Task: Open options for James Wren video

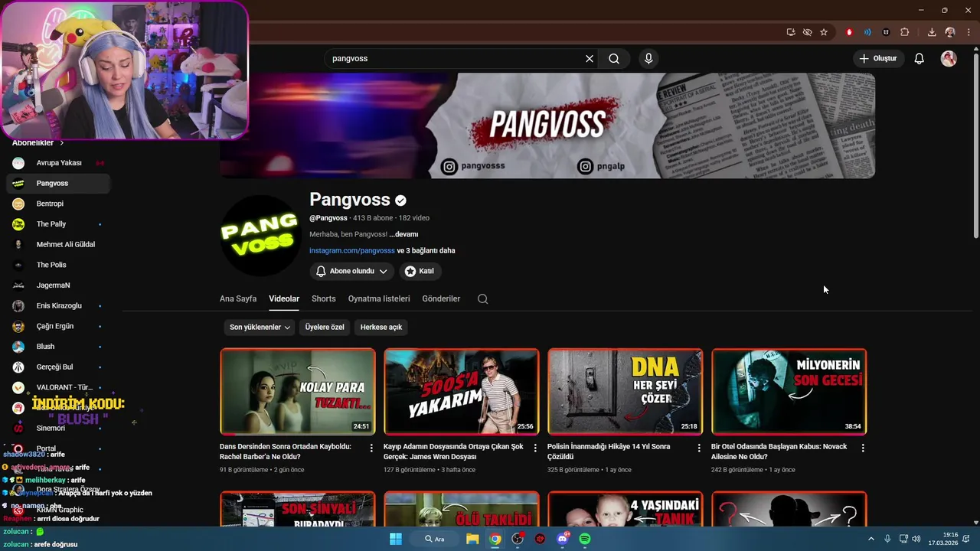Action: click(x=535, y=448)
